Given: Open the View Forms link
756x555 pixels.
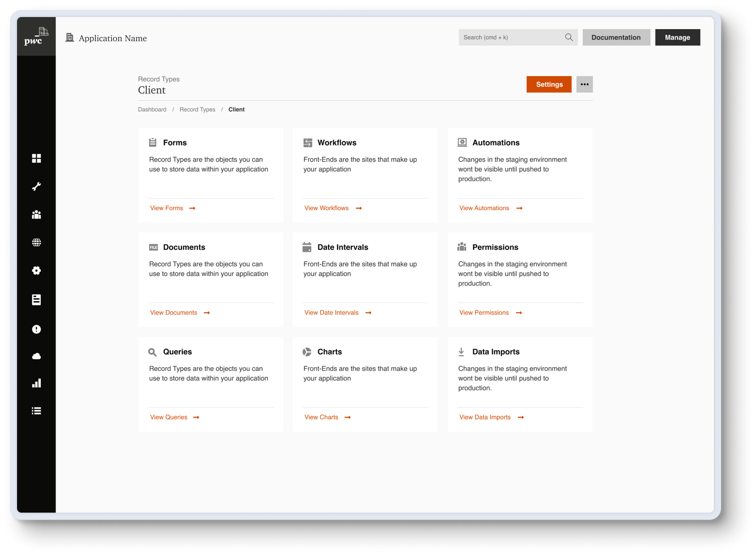Looking at the screenshot, I should point(173,208).
